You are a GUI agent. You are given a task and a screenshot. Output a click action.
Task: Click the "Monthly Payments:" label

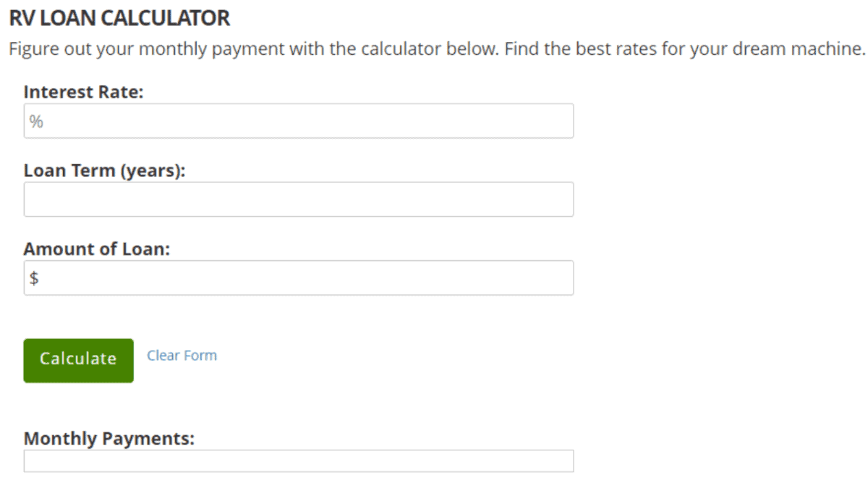[x=109, y=439]
